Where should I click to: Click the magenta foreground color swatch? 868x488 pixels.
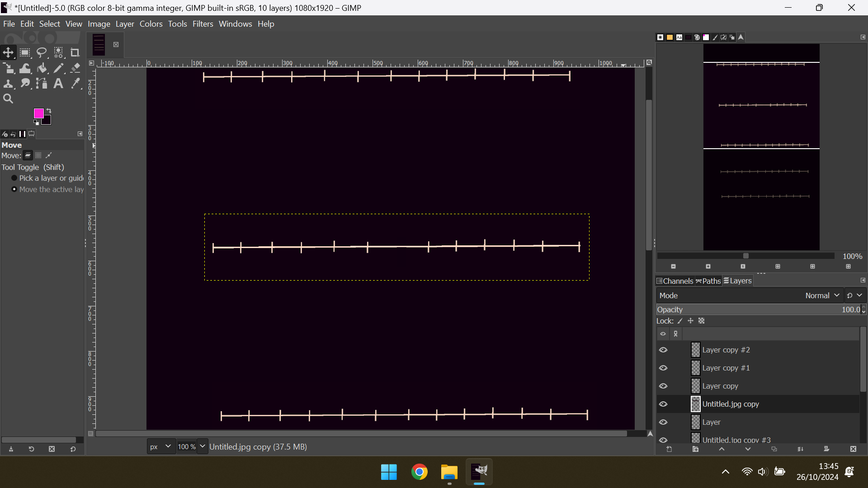click(x=38, y=113)
